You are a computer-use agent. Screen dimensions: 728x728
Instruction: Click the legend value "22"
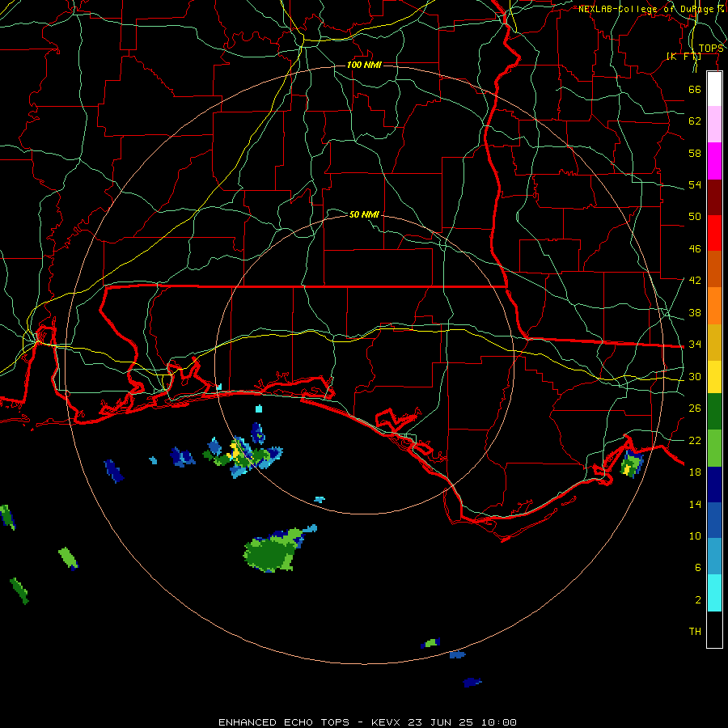pyautogui.click(x=695, y=440)
